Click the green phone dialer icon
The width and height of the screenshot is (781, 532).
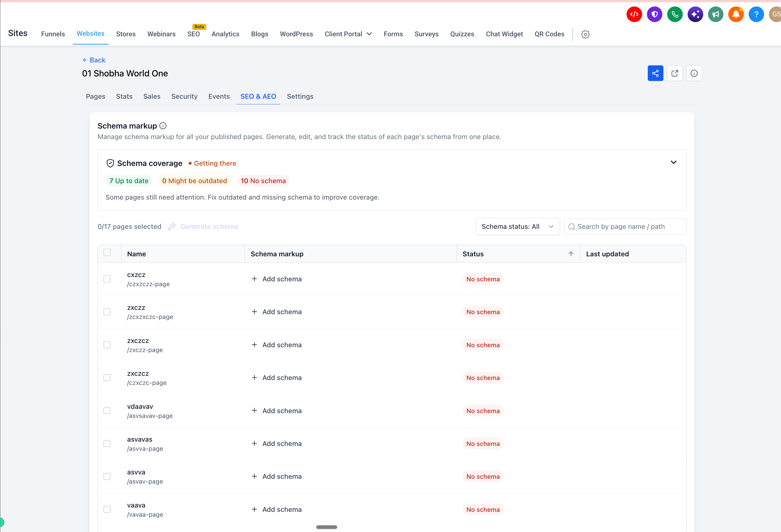[675, 14]
